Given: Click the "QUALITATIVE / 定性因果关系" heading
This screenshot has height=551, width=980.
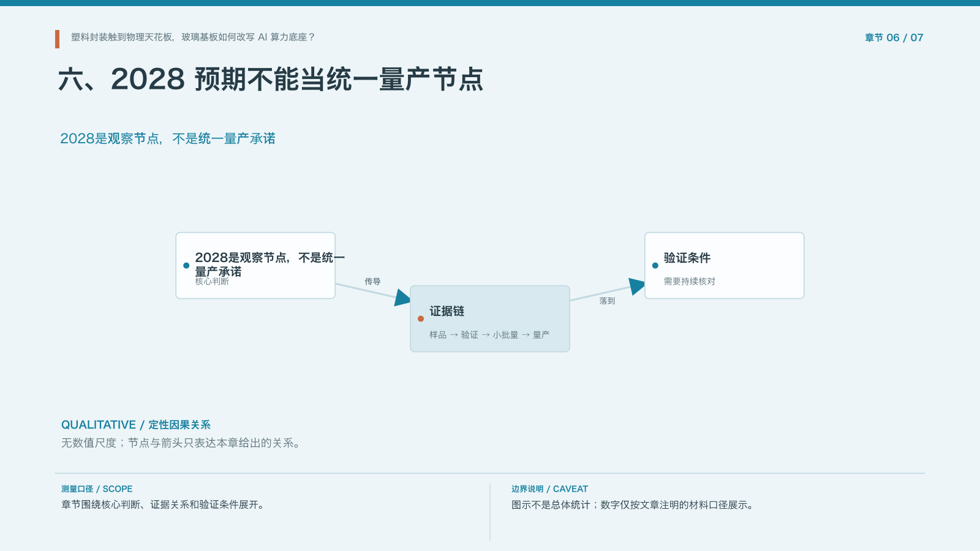Looking at the screenshot, I should [136, 425].
